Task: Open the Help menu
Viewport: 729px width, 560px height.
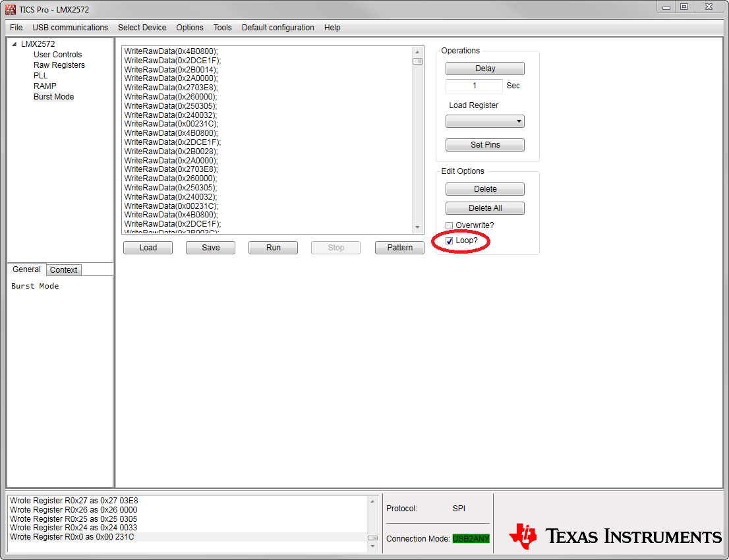Action: (x=332, y=28)
